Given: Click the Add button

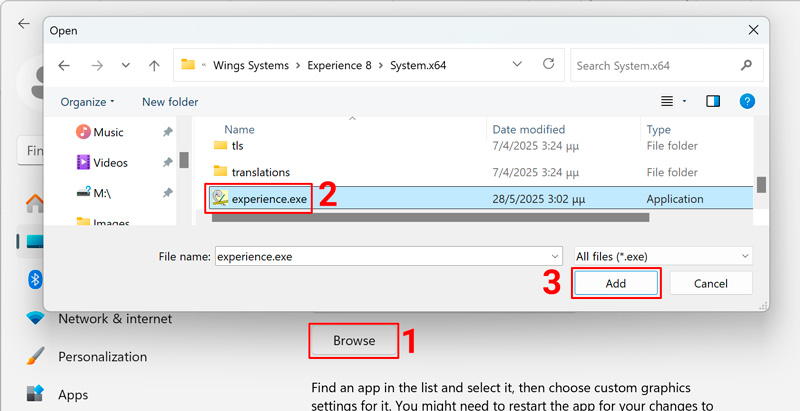Looking at the screenshot, I should [x=616, y=284].
